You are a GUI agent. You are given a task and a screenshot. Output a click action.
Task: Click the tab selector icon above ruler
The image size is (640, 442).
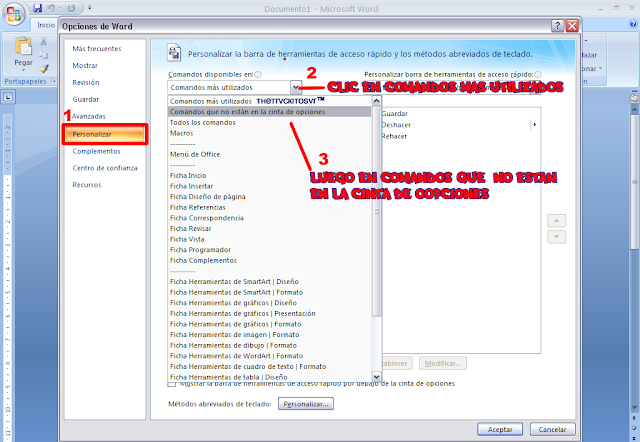pyautogui.click(x=8, y=97)
